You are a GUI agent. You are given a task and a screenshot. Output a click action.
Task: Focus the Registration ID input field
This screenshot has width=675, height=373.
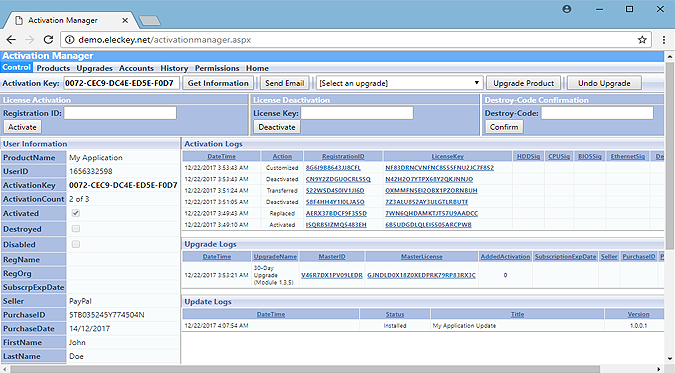click(120, 113)
